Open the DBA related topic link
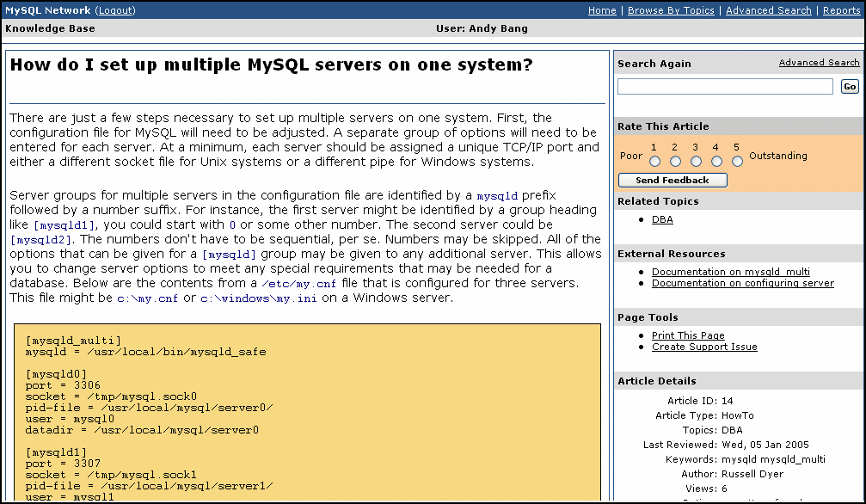Image resolution: width=866 pixels, height=504 pixels. (x=662, y=219)
